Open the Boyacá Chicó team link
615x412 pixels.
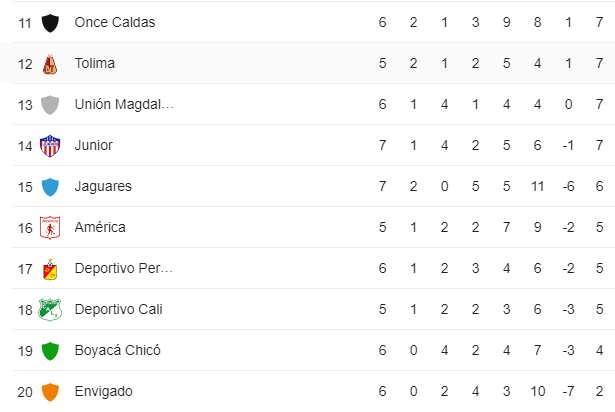118,350
